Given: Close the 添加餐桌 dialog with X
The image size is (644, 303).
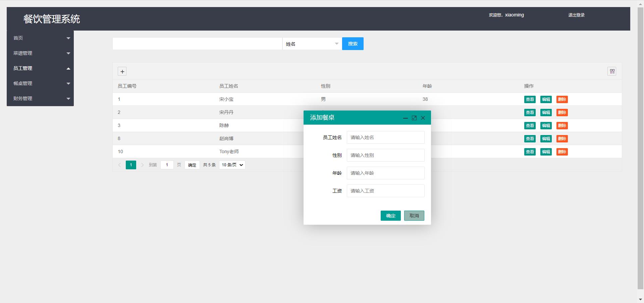Looking at the screenshot, I should tap(423, 118).
